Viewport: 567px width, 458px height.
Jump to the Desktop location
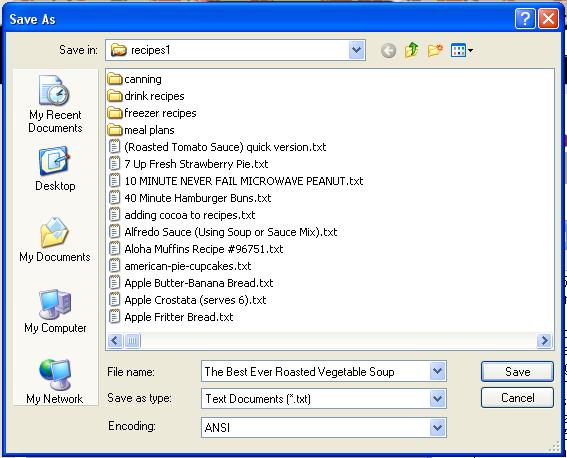[x=55, y=168]
